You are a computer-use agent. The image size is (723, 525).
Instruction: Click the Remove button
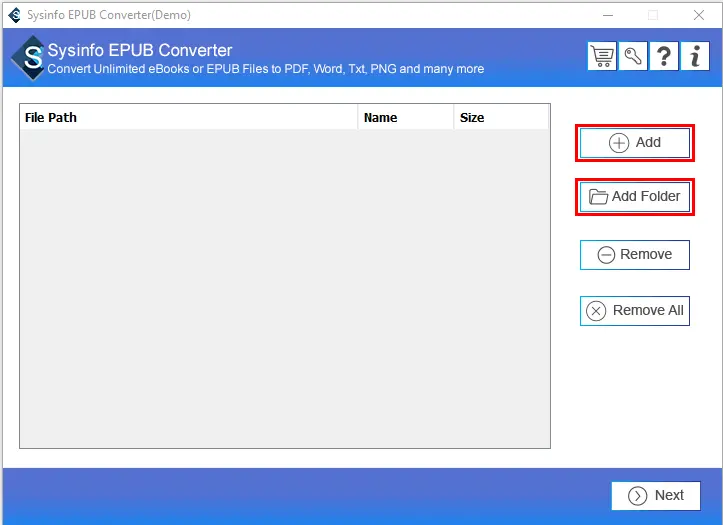[634, 254]
